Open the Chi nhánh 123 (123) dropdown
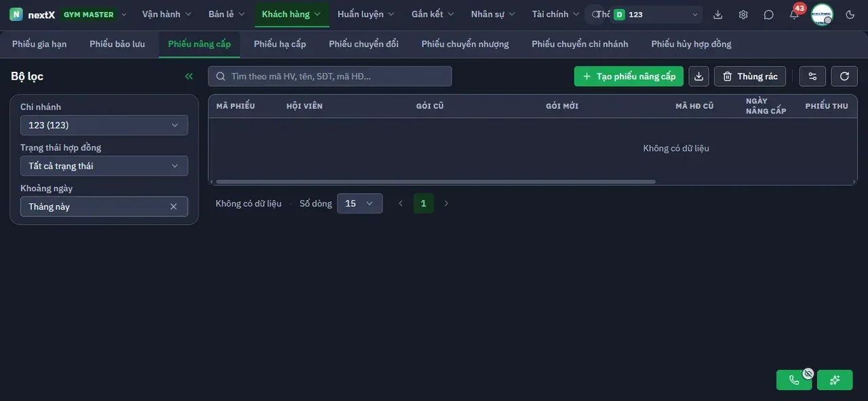Screen dimensions: 868x401 [x=104, y=125]
